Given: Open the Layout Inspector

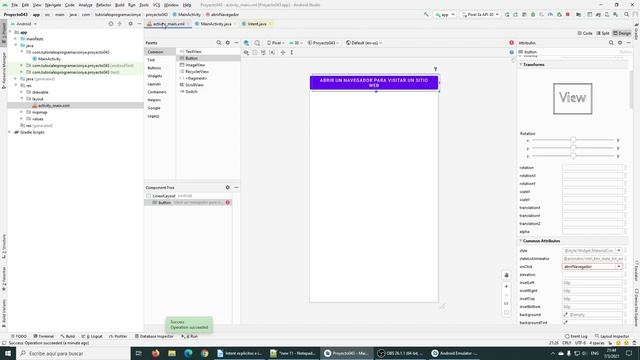Looking at the screenshot, I should [x=611, y=336].
